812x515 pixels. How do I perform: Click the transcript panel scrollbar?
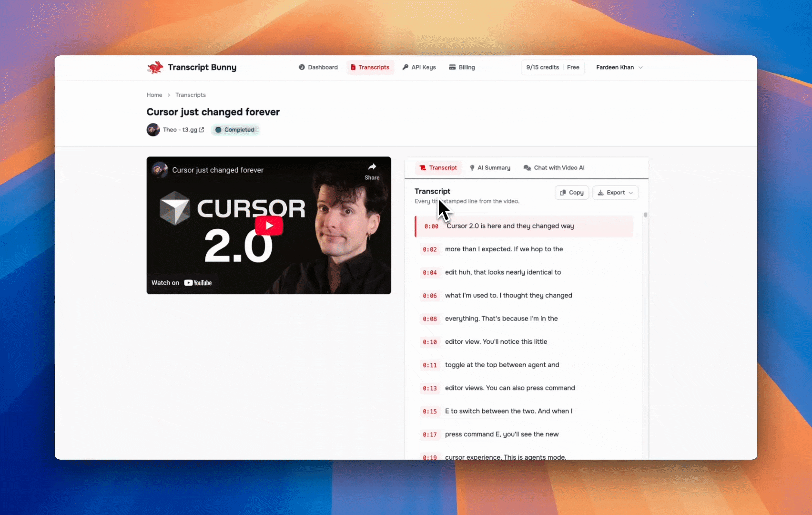pyautogui.click(x=645, y=216)
